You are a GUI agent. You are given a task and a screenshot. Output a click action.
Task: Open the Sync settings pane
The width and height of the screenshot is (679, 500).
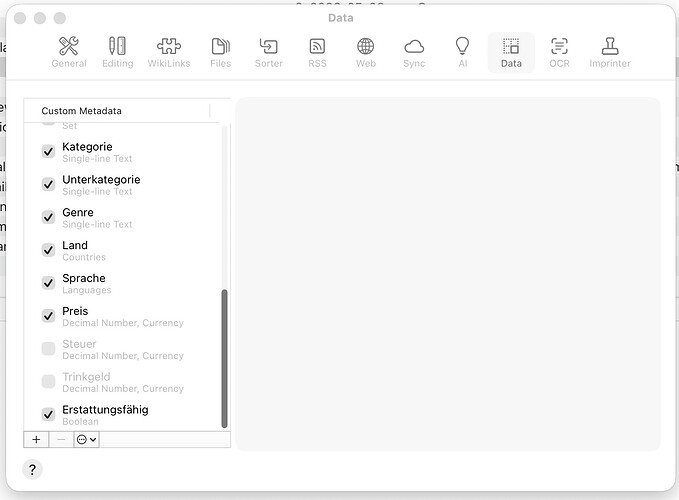pos(414,52)
